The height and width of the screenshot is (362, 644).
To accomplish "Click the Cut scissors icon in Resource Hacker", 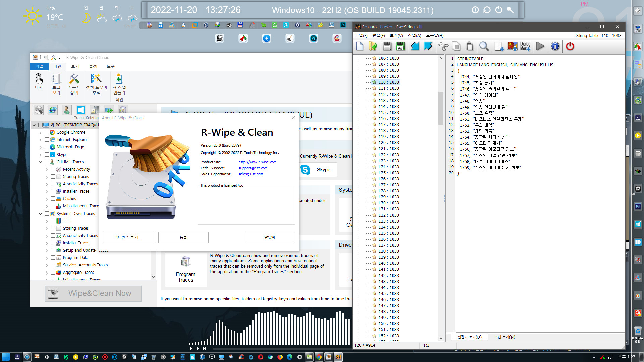I will click(443, 46).
